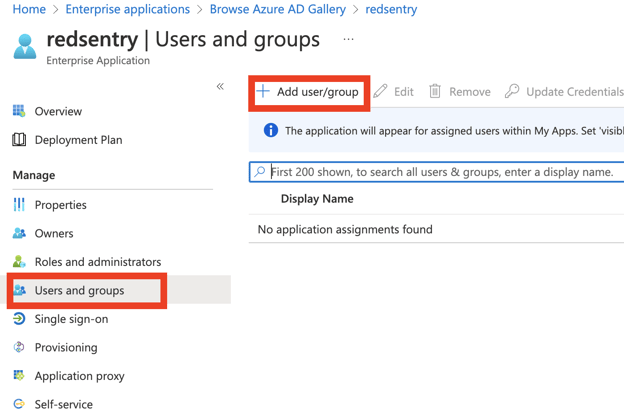Click the Users and groups icon
624x416 pixels.
(x=20, y=290)
